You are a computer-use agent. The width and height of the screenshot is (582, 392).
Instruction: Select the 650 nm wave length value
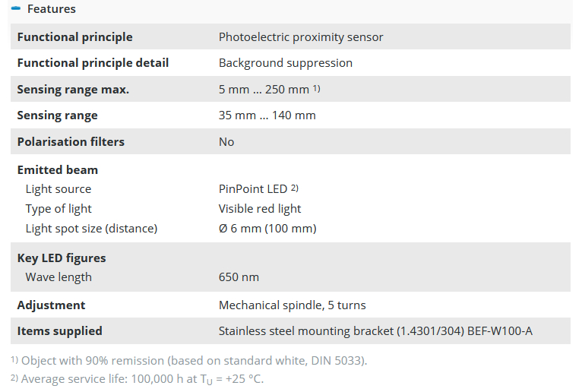[x=239, y=277]
